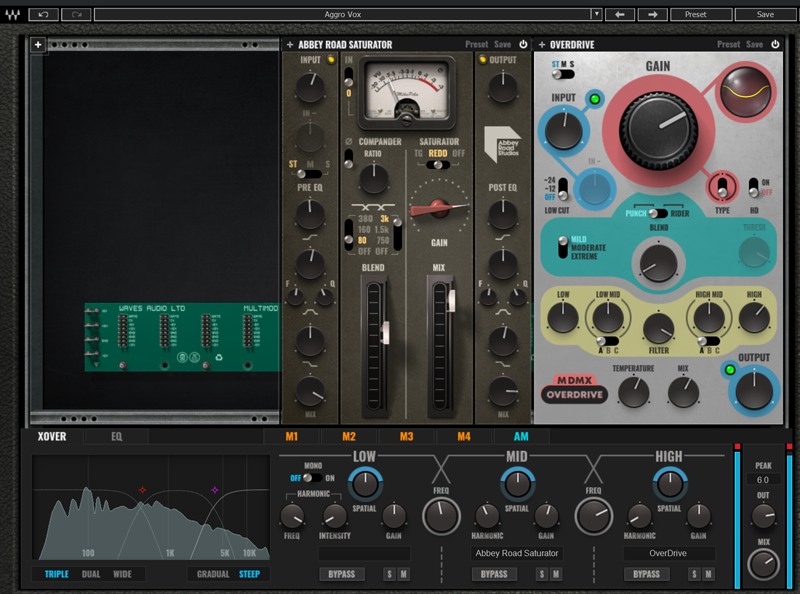Click the Overdrive green OUTPUT LED

(730, 369)
